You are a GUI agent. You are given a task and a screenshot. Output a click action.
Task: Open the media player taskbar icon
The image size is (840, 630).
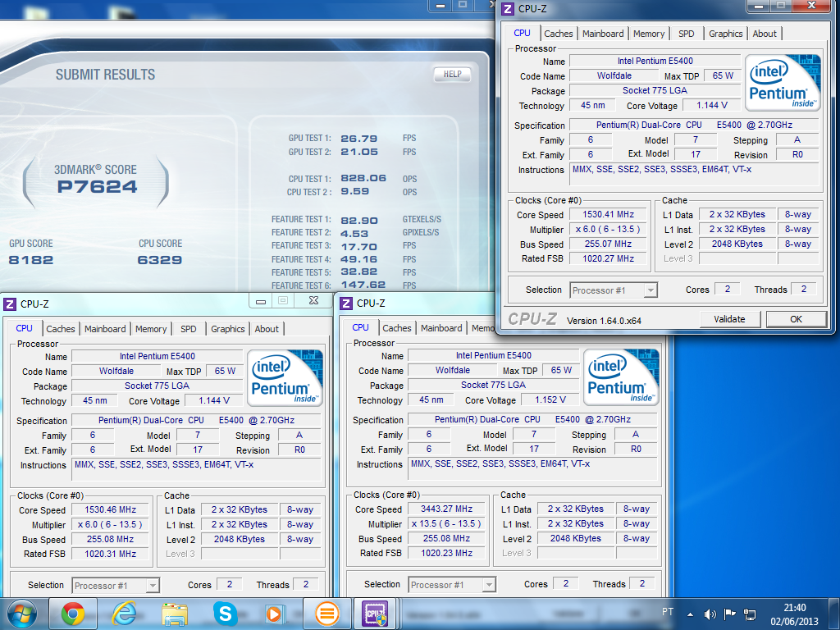(x=276, y=614)
